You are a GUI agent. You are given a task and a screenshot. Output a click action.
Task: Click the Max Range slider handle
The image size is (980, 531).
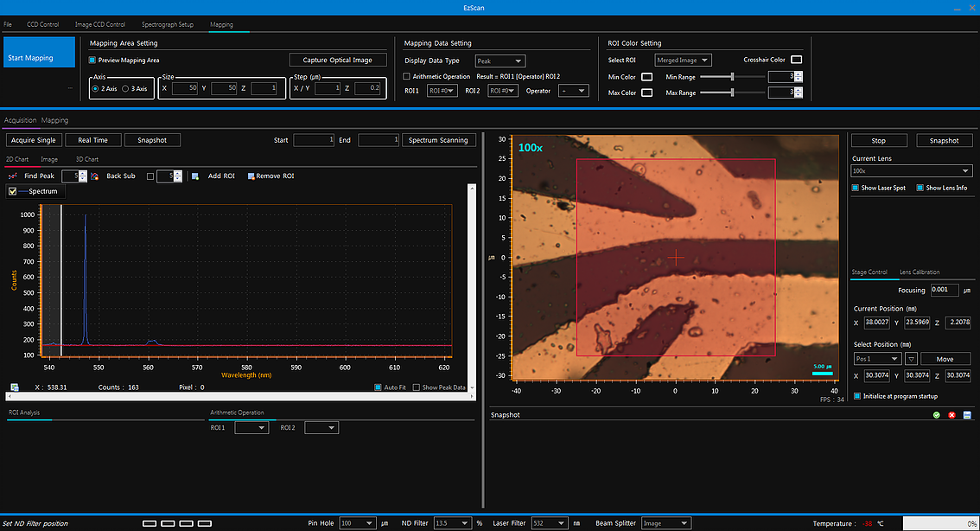pyautogui.click(x=732, y=93)
